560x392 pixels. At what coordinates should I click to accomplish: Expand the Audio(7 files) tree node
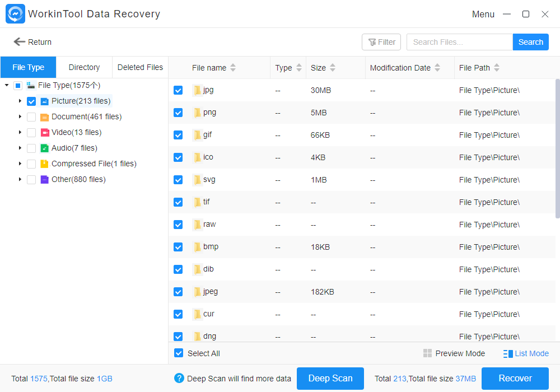coord(20,148)
